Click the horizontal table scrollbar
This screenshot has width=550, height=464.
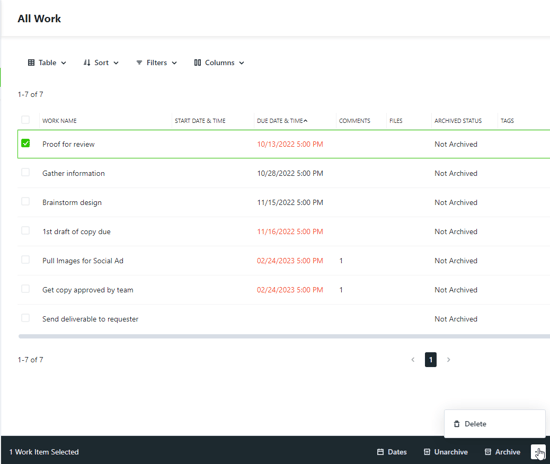pos(284,336)
